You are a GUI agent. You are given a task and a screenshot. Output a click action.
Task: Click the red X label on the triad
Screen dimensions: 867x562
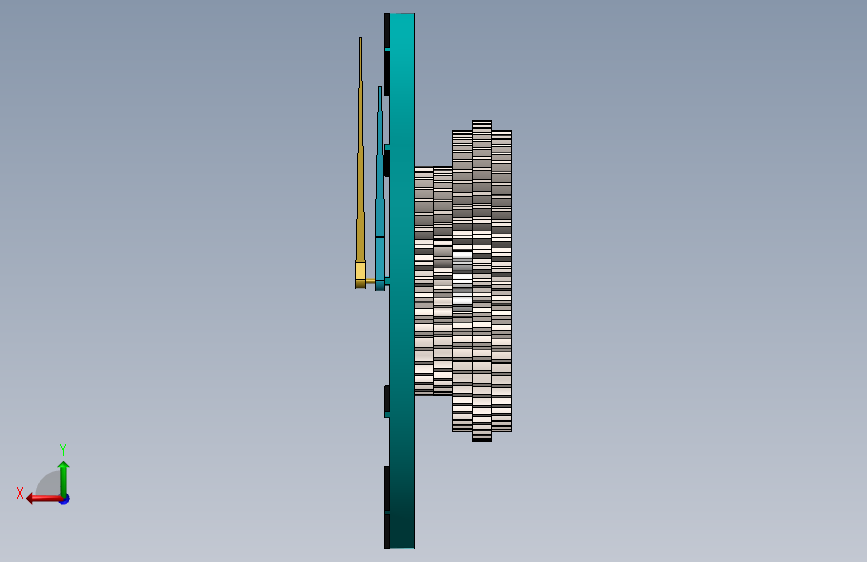tap(20, 493)
